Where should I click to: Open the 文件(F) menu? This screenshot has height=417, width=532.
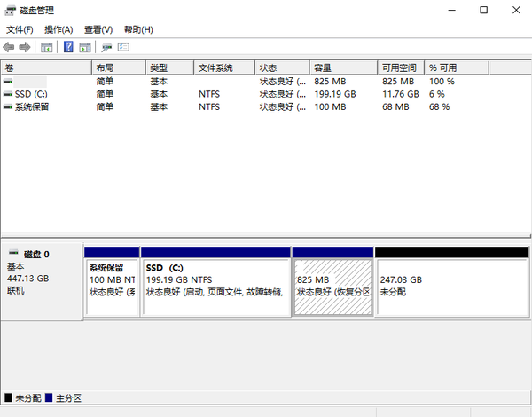click(20, 30)
